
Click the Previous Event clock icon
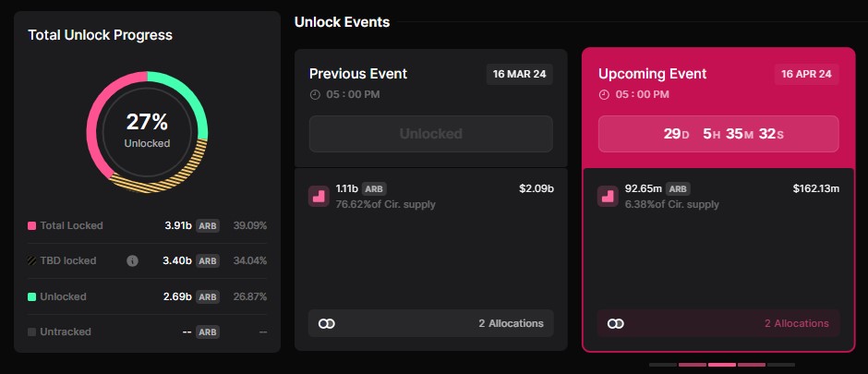coord(315,94)
